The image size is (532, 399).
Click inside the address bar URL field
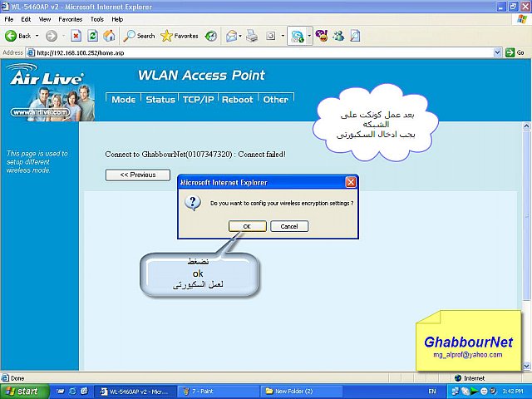(x=259, y=52)
